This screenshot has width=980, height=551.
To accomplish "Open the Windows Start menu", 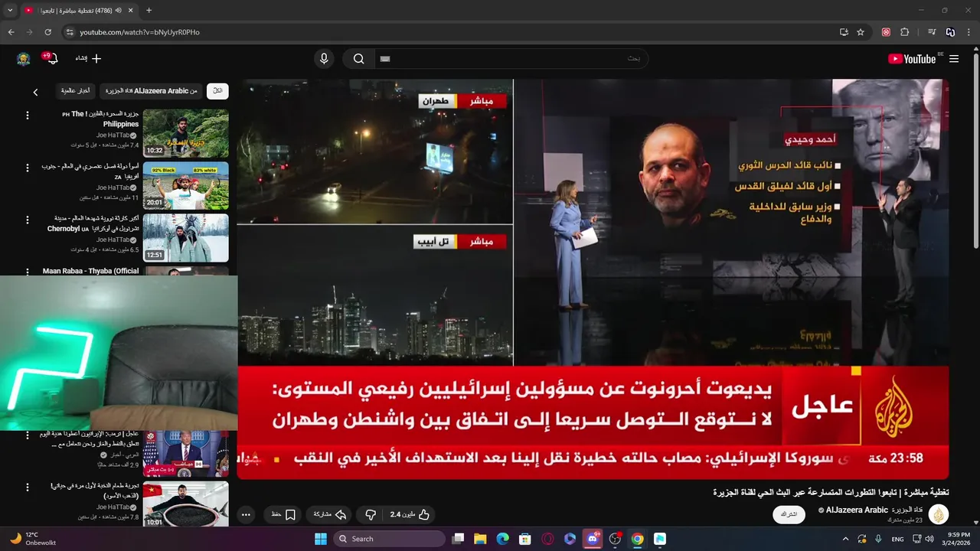I will 321,539.
